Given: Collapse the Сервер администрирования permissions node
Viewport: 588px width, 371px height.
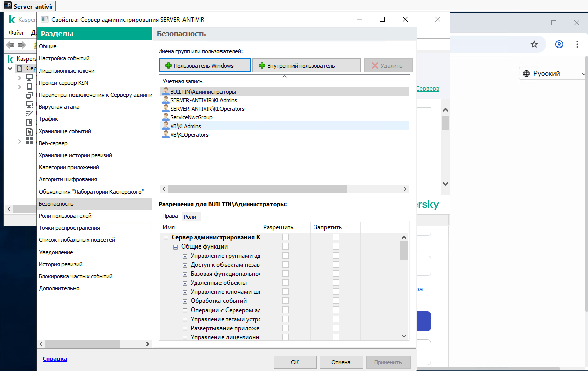Looking at the screenshot, I should [x=166, y=238].
